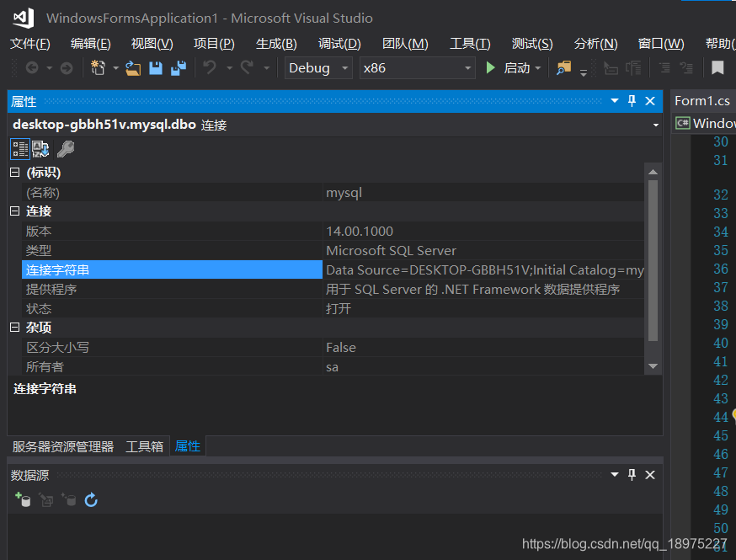Switch to the 工具箱 tab
736x560 pixels.
pos(144,446)
